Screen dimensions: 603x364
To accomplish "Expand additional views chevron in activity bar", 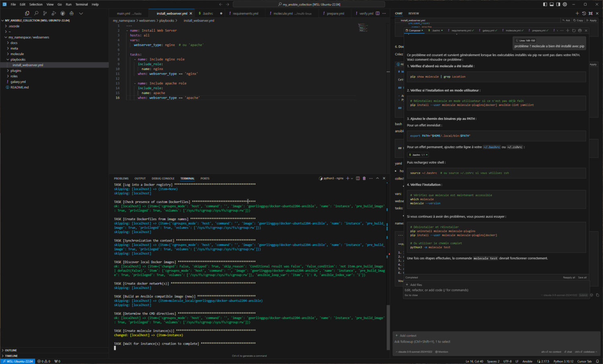I will pos(81,13).
